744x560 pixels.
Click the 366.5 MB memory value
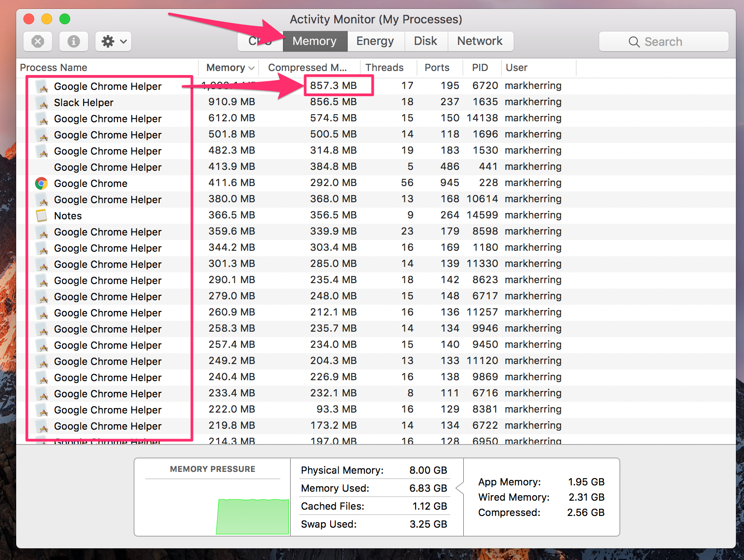[232, 215]
